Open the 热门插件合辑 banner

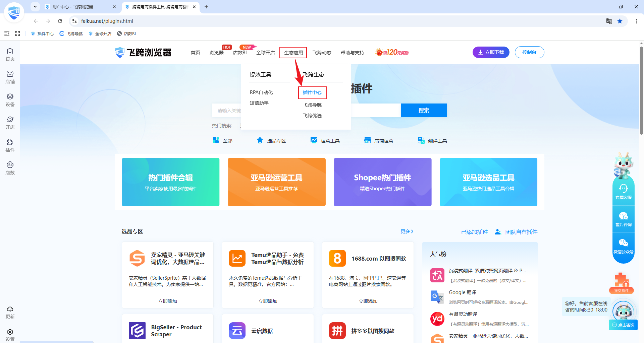(170, 182)
